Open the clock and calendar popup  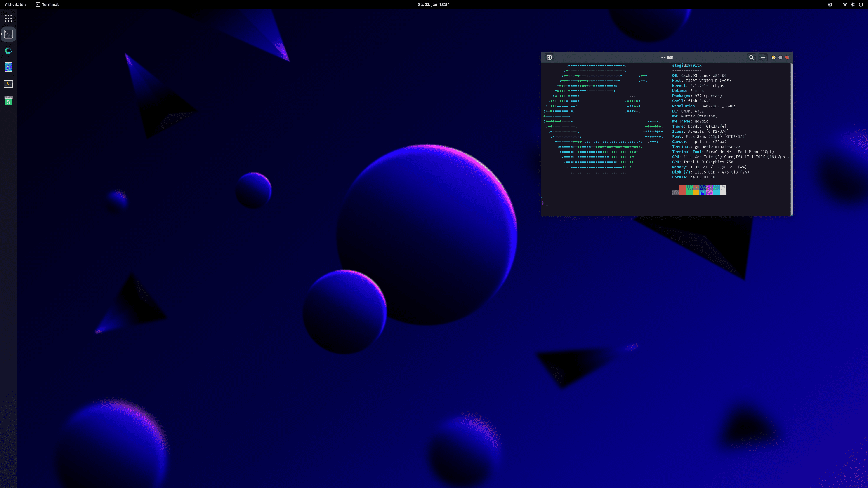434,4
